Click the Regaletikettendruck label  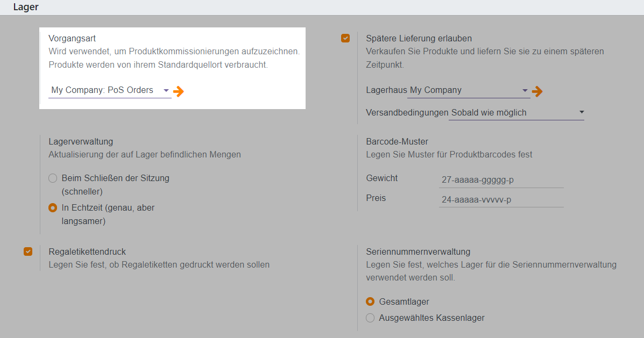[87, 251]
